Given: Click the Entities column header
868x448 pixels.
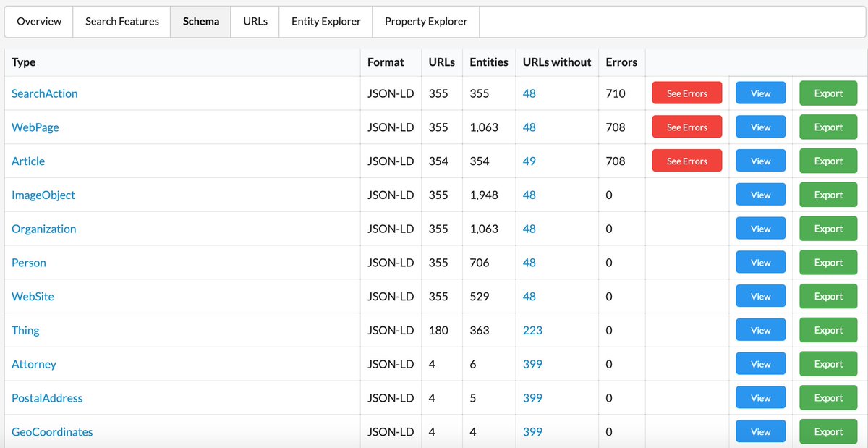Looking at the screenshot, I should click(x=489, y=62).
